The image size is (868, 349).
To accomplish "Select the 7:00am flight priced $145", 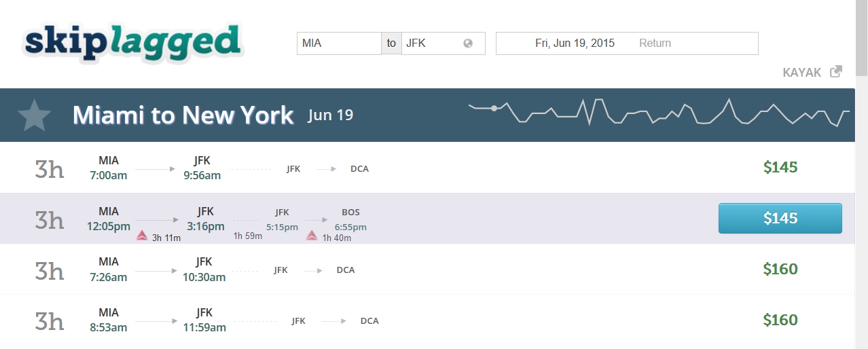I will coord(780,167).
